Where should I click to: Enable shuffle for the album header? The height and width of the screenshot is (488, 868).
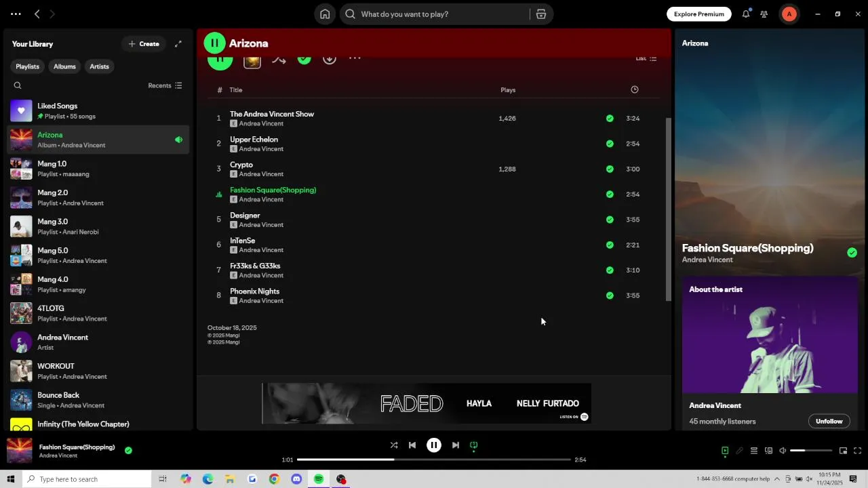point(279,60)
